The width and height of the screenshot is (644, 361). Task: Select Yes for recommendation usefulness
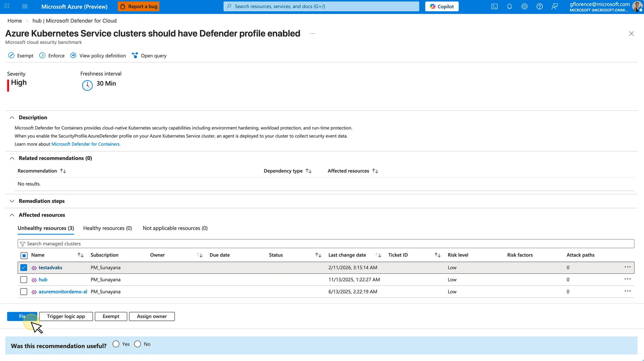point(116,344)
